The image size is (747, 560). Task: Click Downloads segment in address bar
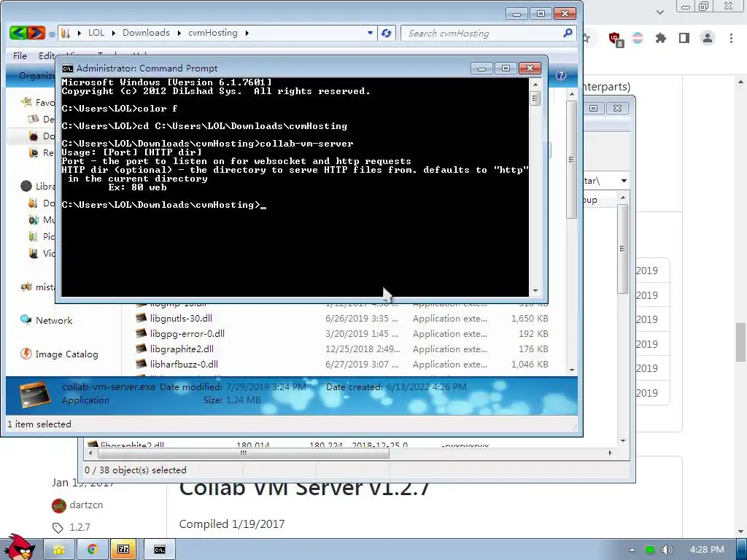coord(146,32)
